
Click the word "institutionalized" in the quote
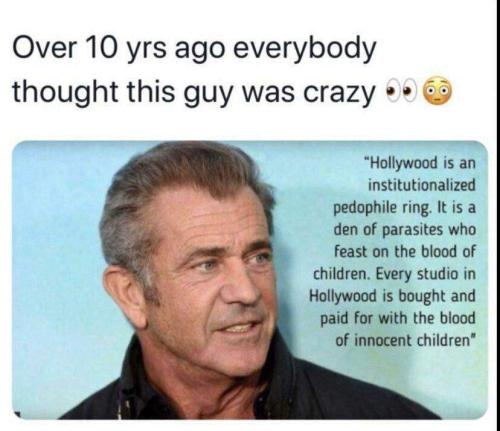tap(421, 185)
